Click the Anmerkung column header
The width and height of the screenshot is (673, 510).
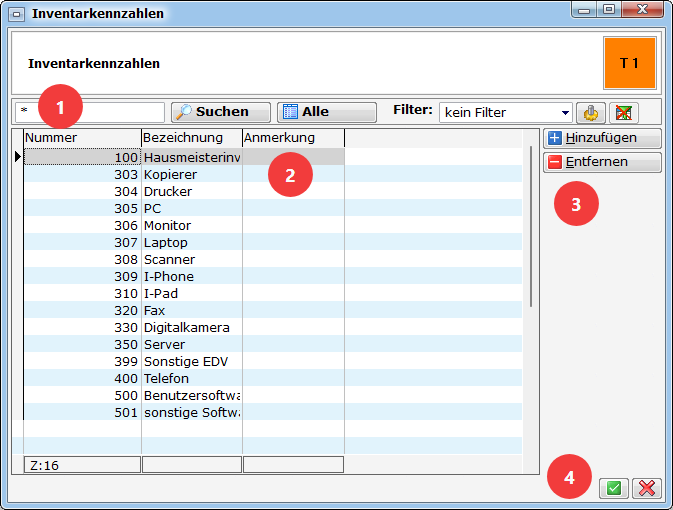tap(294, 138)
